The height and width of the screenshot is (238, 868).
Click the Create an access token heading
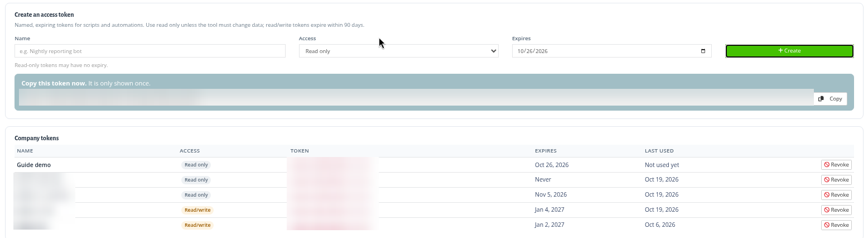44,15
